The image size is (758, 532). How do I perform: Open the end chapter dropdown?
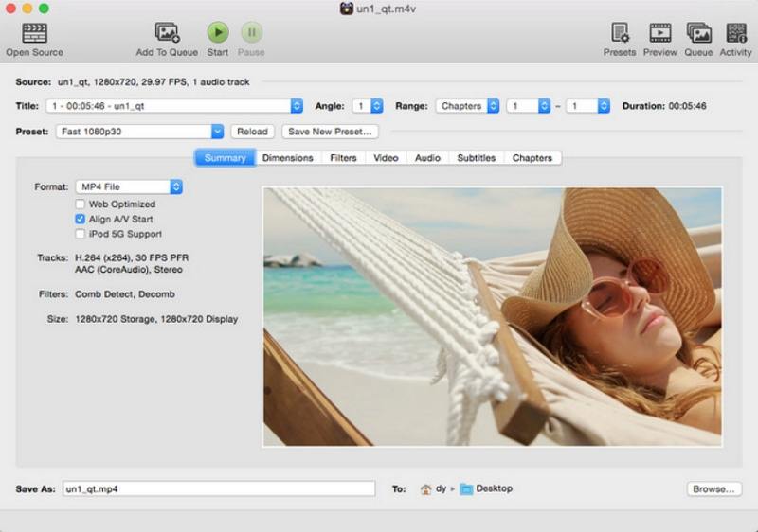coord(587,106)
